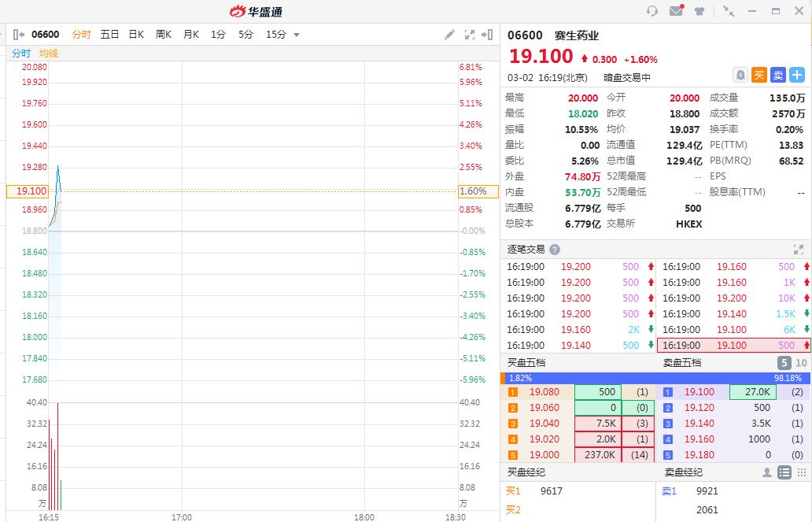Set a price alert bell icon
Image resolution: width=812 pixels, height=522 pixels.
click(740, 75)
